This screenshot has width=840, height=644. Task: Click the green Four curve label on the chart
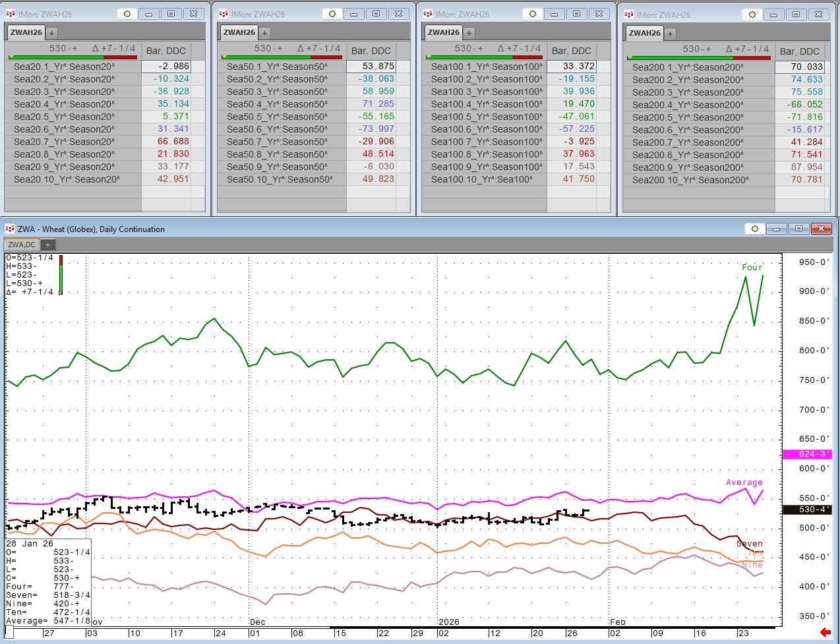(752, 267)
